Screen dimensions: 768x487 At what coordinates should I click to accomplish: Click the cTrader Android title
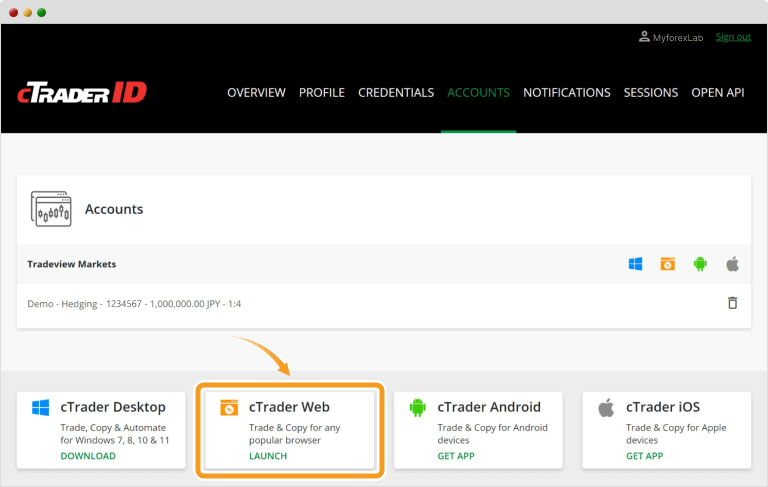489,407
